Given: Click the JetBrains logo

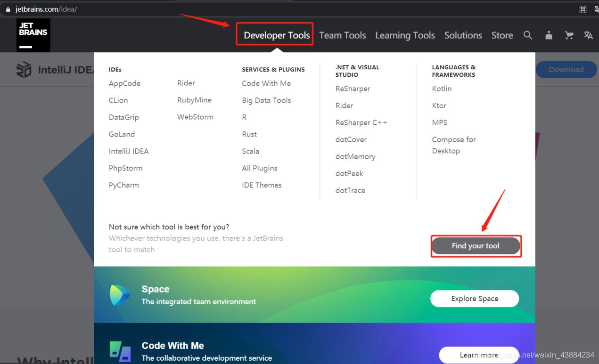Looking at the screenshot, I should tap(33, 35).
